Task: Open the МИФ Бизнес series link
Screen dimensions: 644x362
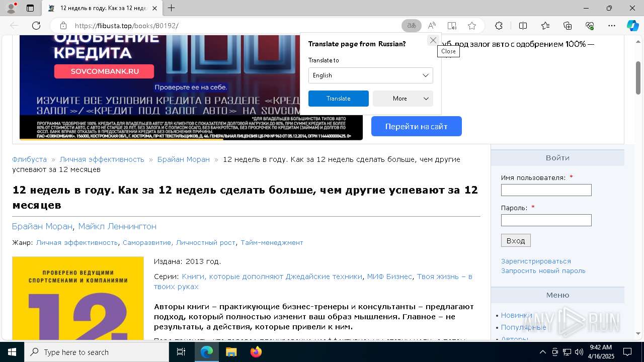Action: pos(389,277)
